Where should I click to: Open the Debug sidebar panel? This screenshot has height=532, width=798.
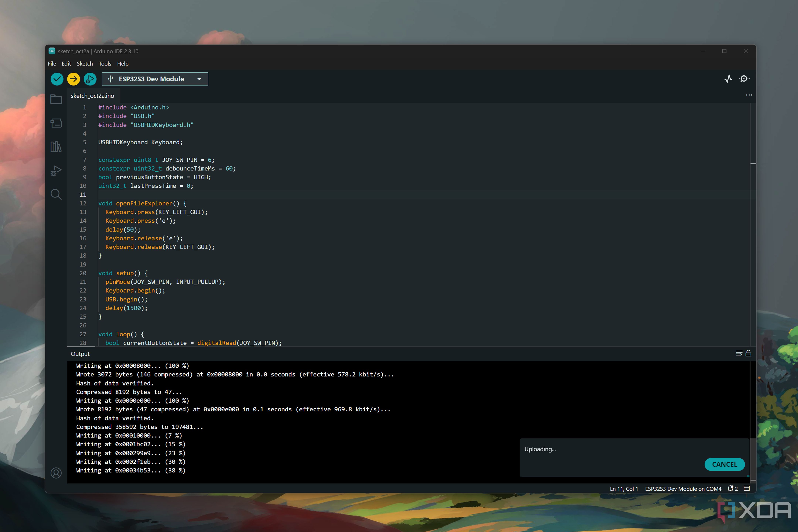(56, 170)
